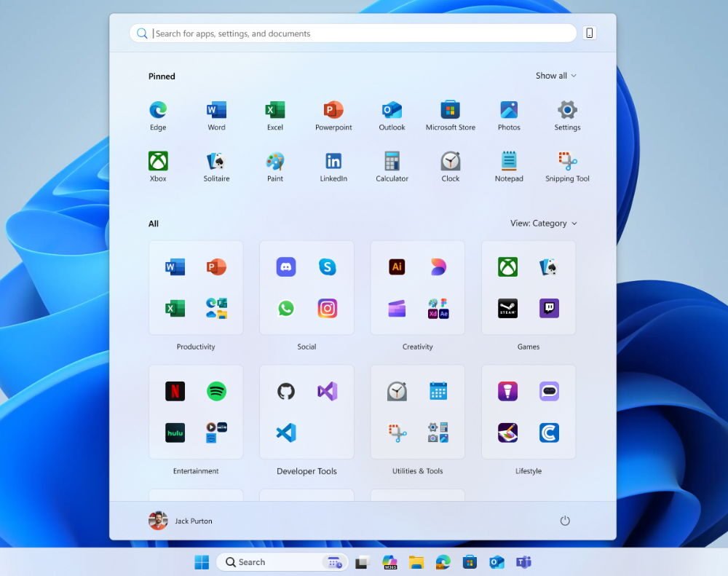
Task: Launch Skype from the Social category
Action: [328, 267]
